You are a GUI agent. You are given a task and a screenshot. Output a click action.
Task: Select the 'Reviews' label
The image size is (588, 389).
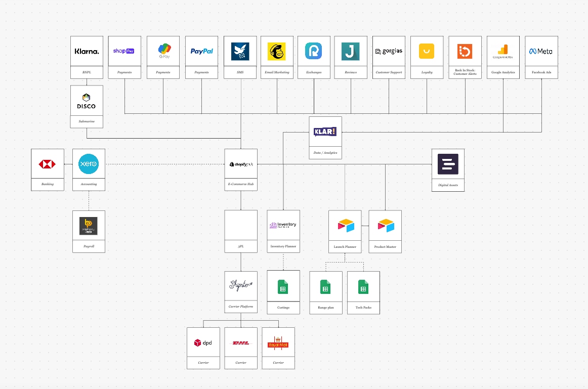pos(351,72)
